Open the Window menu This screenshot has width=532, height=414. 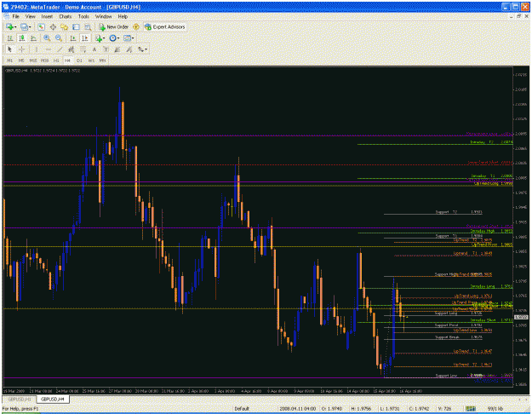tap(103, 16)
